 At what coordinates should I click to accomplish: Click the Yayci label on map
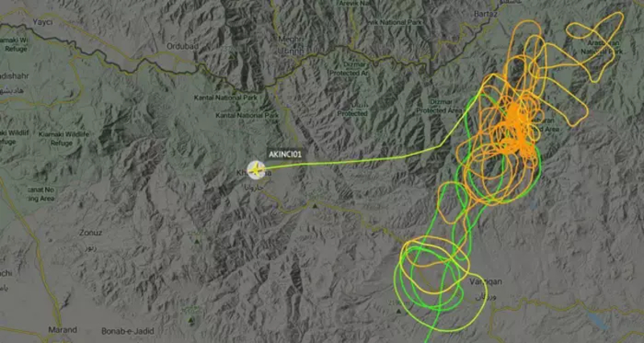[x=43, y=23]
